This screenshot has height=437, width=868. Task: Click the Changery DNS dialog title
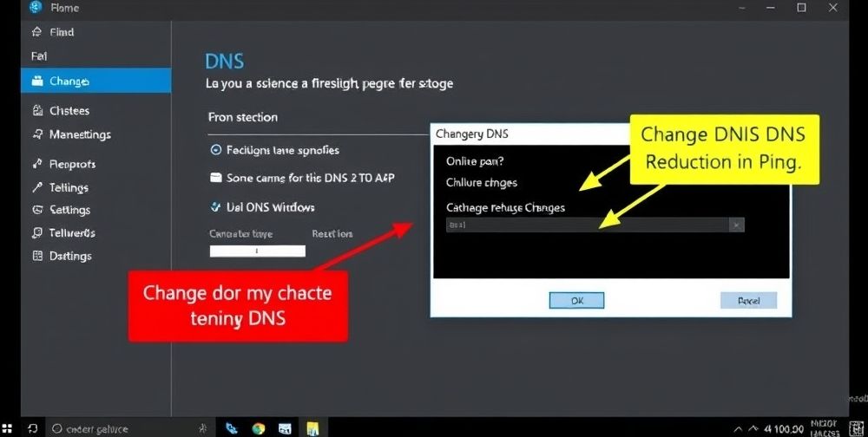tap(471, 134)
